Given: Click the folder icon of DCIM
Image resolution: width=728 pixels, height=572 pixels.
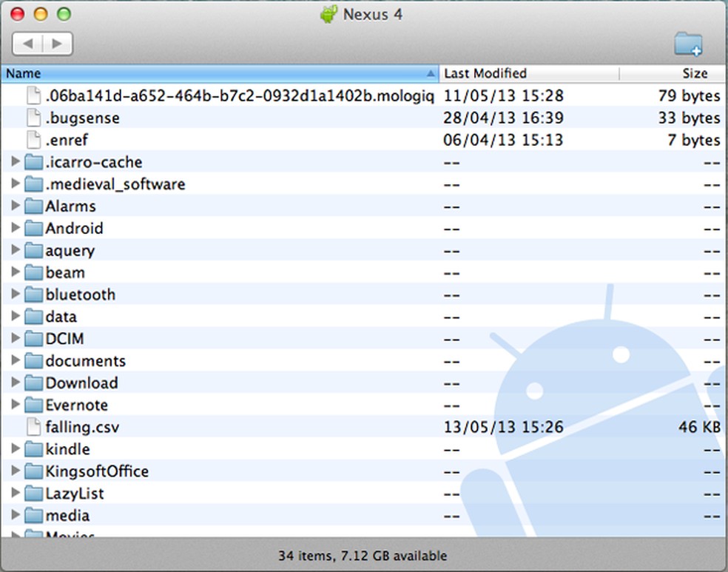Looking at the screenshot, I should 33,338.
